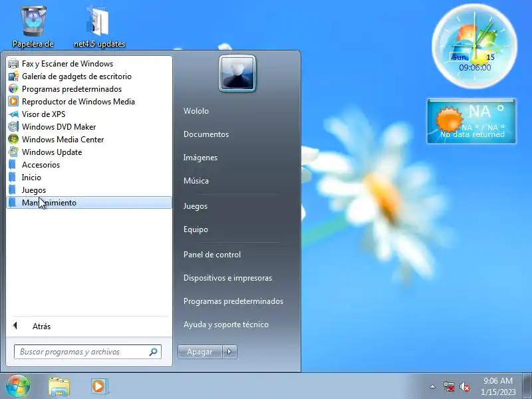Open Panel de control
Viewport: 532px width, 399px height.
212,255
